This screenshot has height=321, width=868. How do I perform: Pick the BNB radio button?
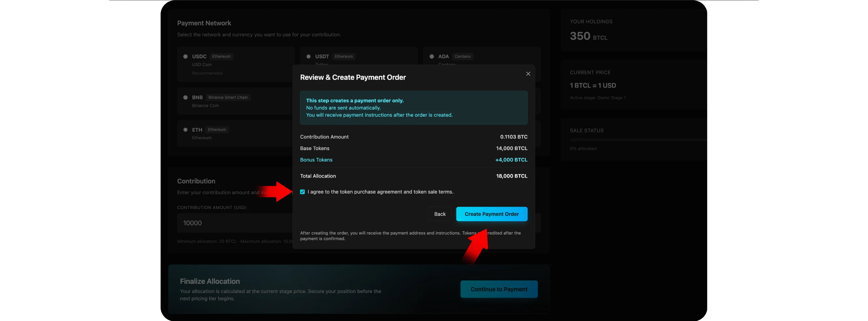click(185, 97)
